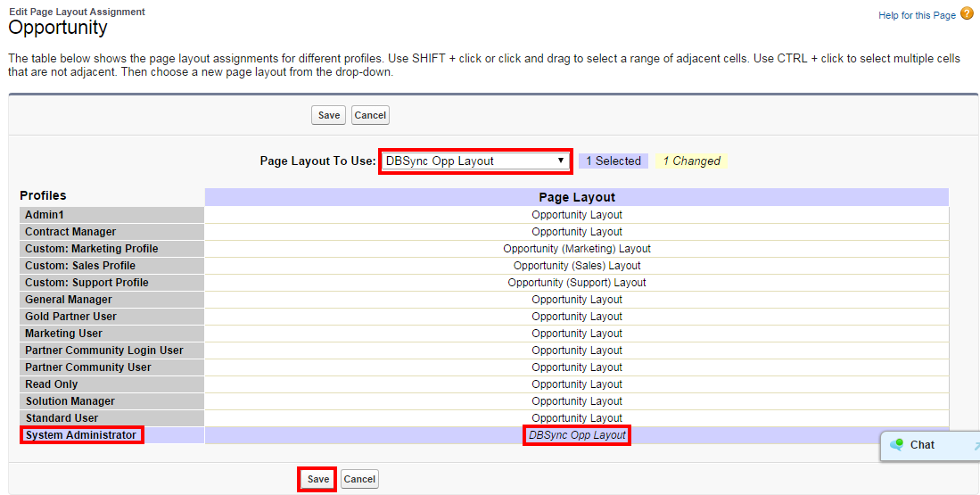Click the help question mark icon
The image size is (980, 495).
tap(967, 14)
